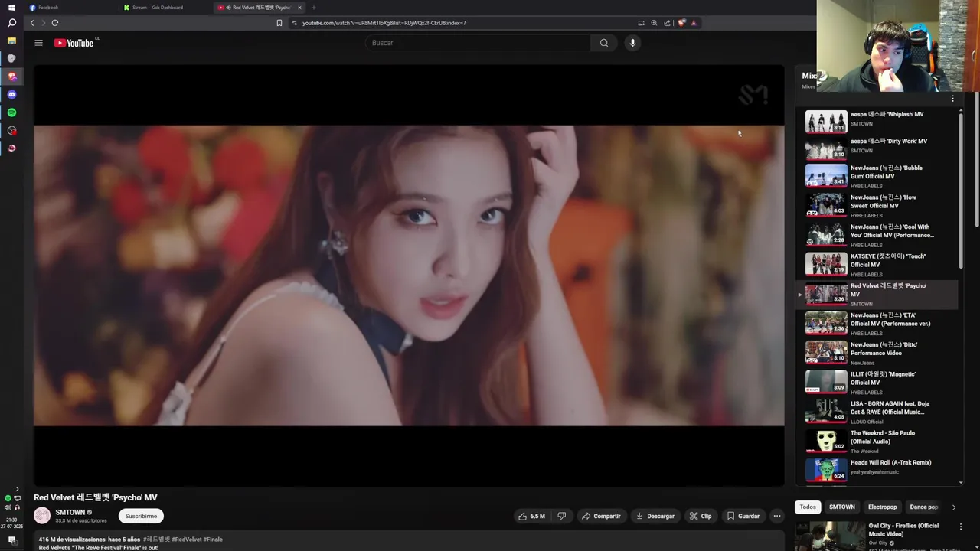The height and width of the screenshot is (551, 980).
Task: Open the zoom magnifier icon in address bar
Action: (x=654, y=23)
